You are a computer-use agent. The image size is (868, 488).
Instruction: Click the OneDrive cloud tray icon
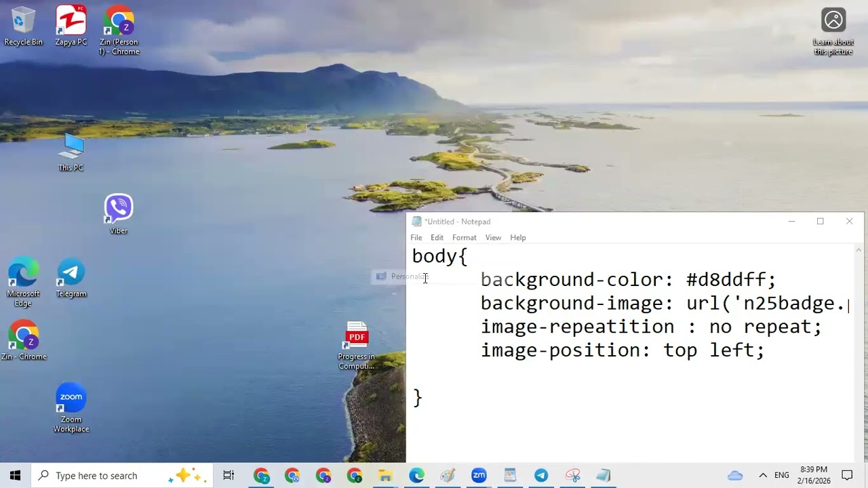click(x=735, y=475)
